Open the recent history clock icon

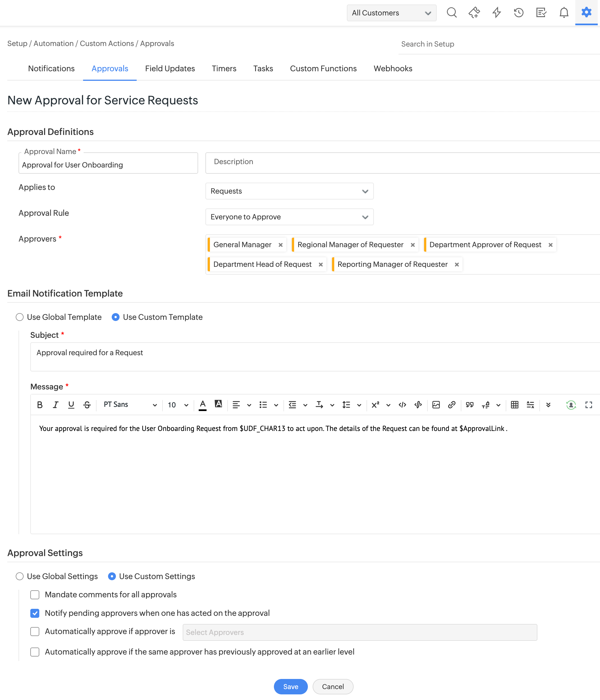click(x=519, y=13)
